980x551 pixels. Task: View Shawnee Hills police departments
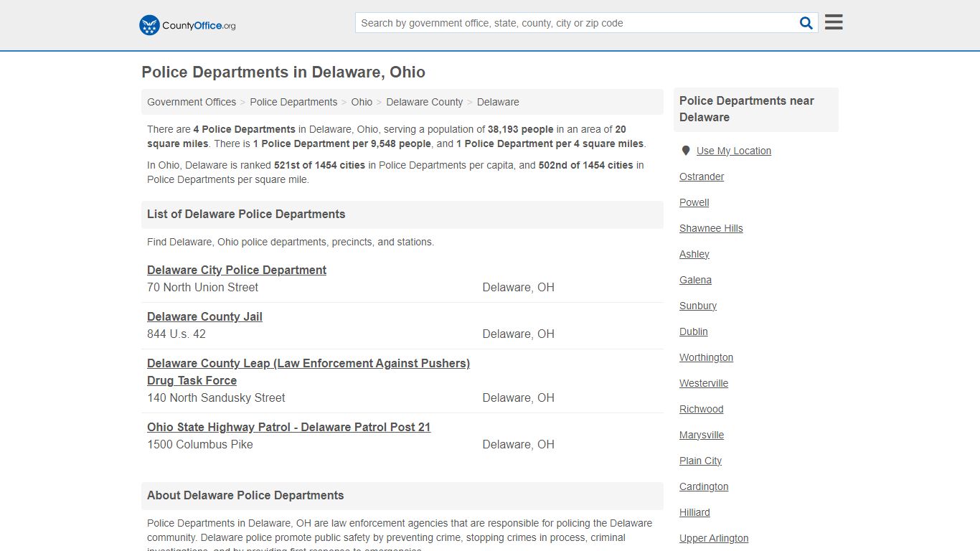[x=711, y=228]
